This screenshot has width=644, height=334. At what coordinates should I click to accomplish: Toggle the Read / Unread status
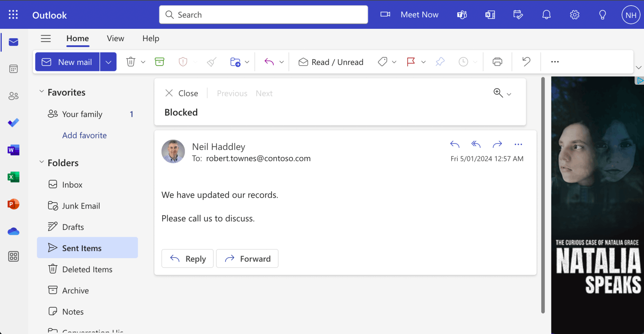(x=331, y=62)
